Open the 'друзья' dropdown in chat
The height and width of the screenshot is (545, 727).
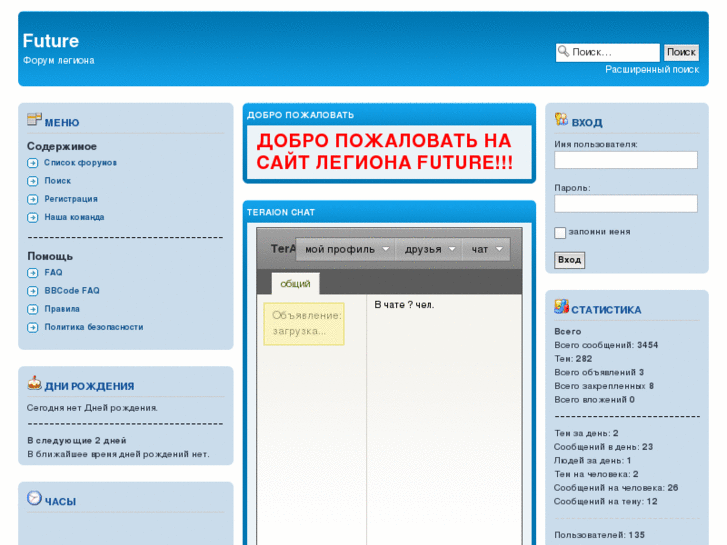(429, 249)
